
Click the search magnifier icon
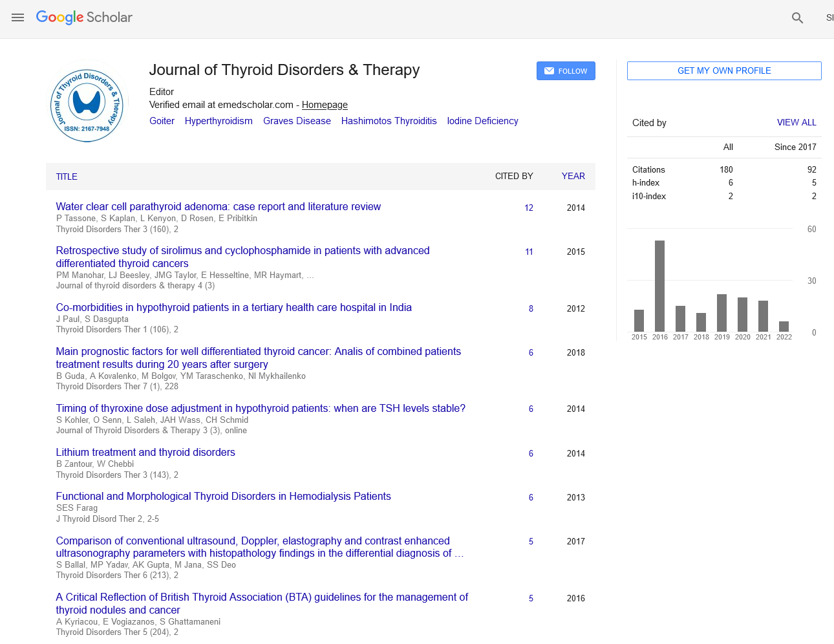tap(797, 18)
